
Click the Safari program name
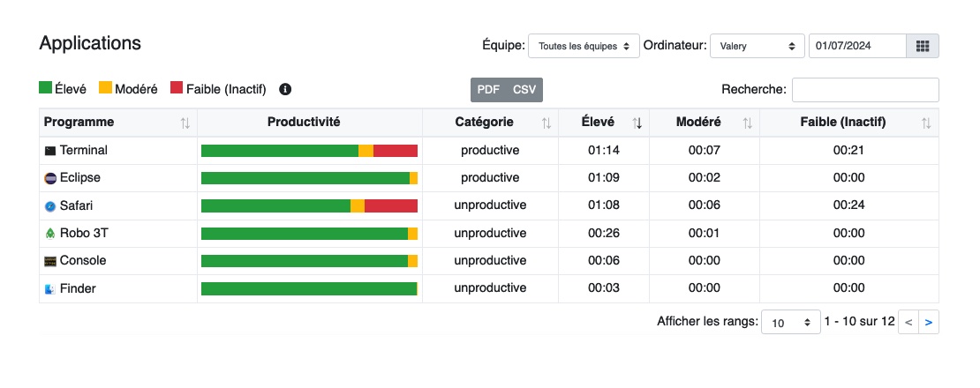76,205
